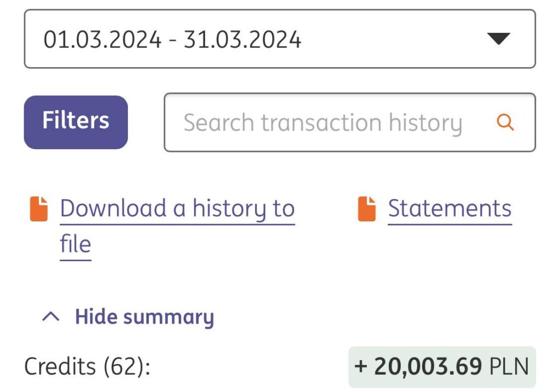Open the 01.03.2024 - 31.03.2024 date range dropdown
This screenshot has width=560, height=392.
pyautogui.click(x=279, y=39)
